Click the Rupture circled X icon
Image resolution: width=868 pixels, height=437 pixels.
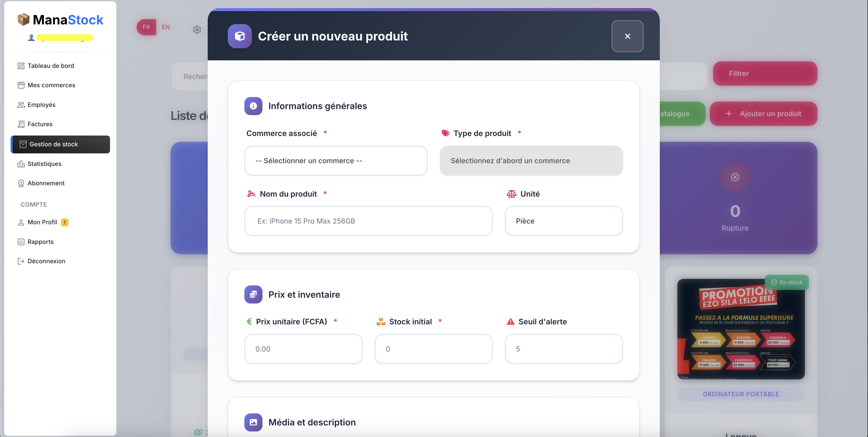pyautogui.click(x=735, y=177)
